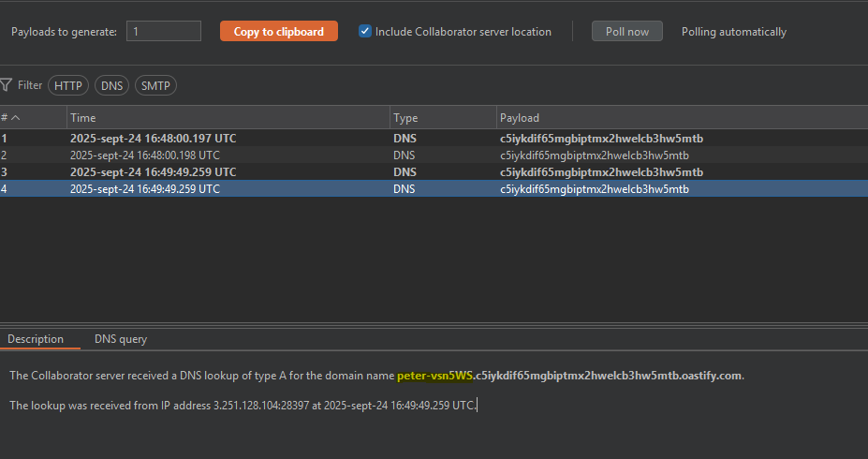Click the ascending sort arrow in # column

[16, 118]
